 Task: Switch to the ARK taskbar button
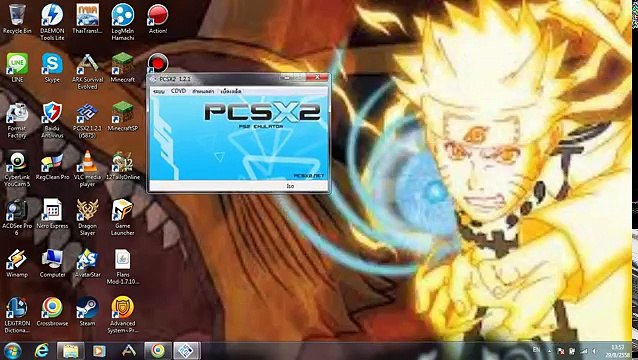click(129, 351)
